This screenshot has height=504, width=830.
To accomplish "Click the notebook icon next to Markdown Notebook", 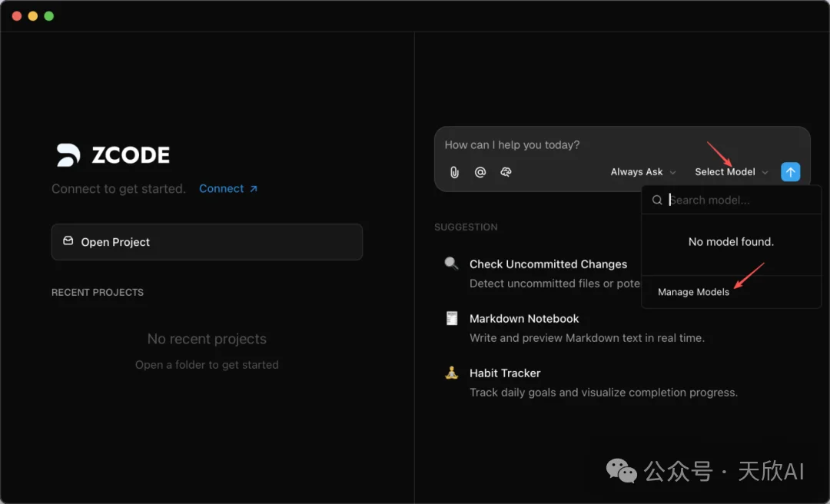I will pos(450,317).
